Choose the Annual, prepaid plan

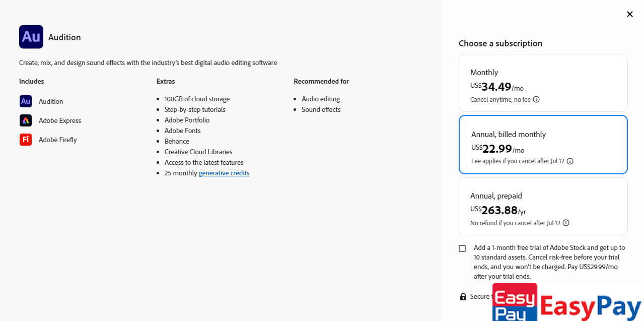click(x=543, y=206)
